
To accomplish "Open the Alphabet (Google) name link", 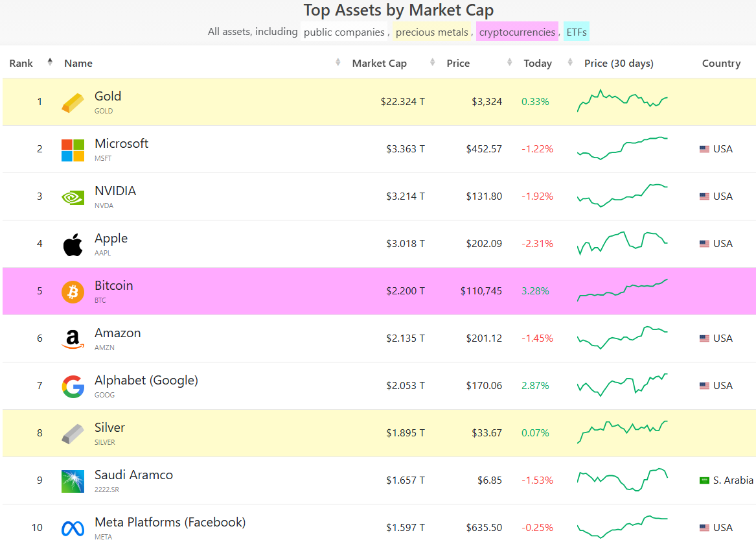I will [x=146, y=380].
